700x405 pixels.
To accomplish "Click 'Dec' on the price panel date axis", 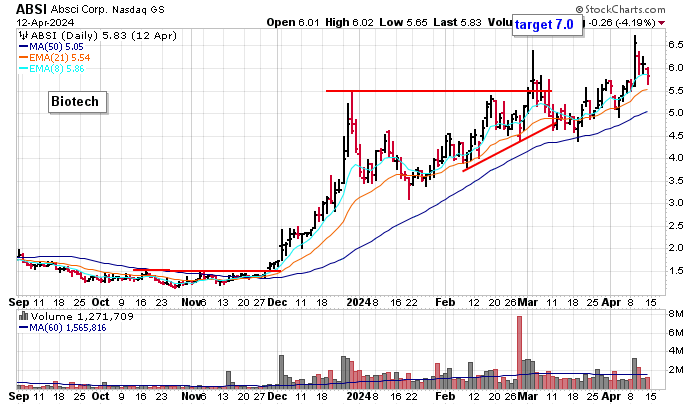I will coord(277,303).
